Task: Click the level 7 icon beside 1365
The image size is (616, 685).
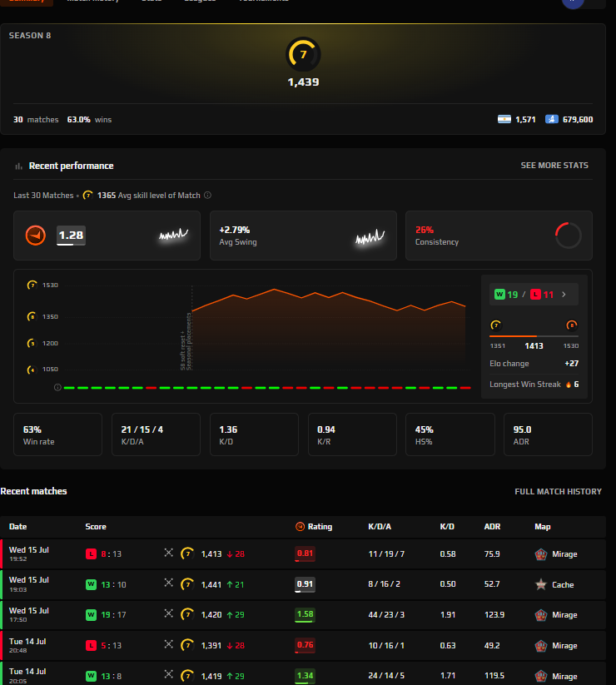Action: pyautogui.click(x=87, y=196)
